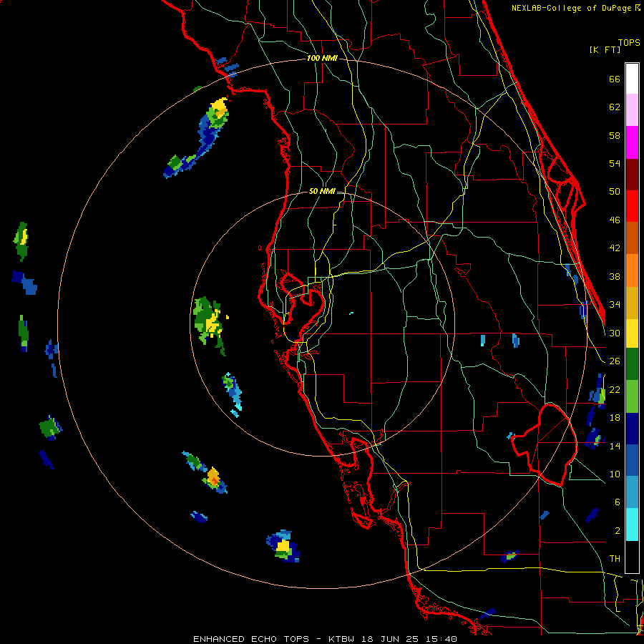Select the light pink legend swatch
This screenshot has width=644, height=644.
click(x=632, y=109)
